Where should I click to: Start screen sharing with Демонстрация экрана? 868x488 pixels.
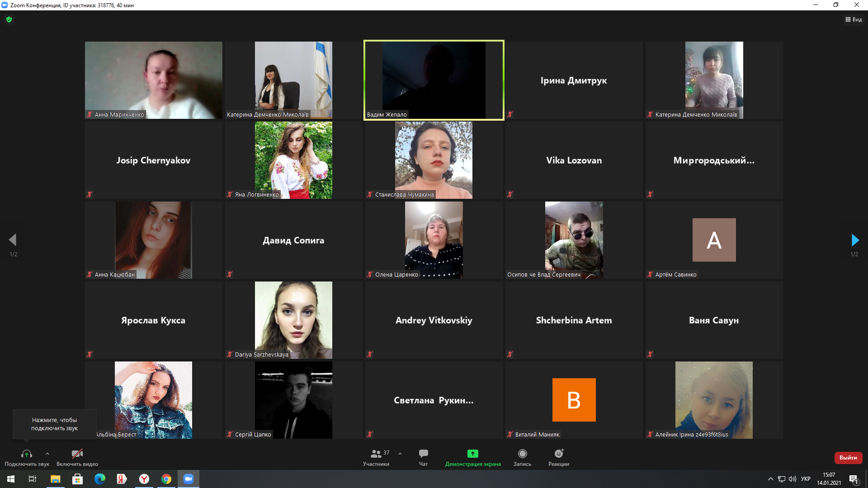(x=472, y=457)
